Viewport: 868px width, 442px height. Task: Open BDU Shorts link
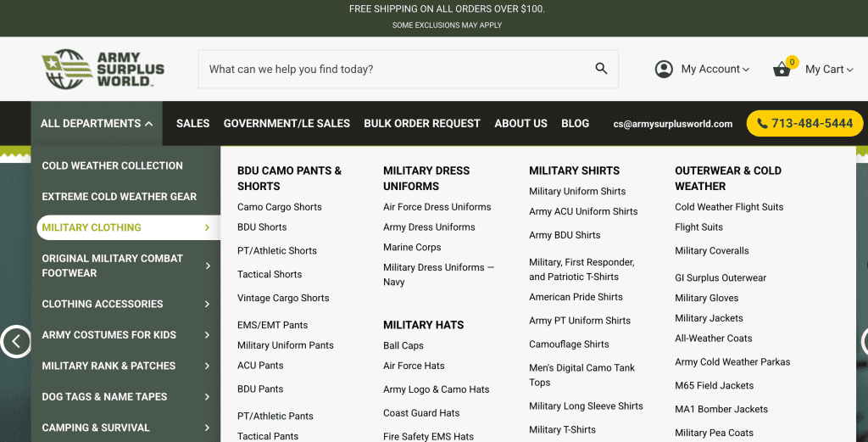262,227
